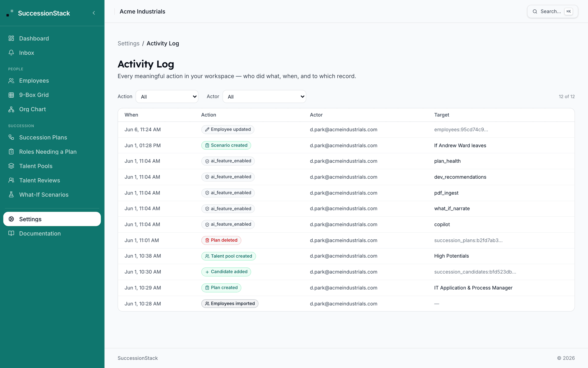The width and height of the screenshot is (588, 368).
Task: Click shield icon in plan_health row badge
Action: pos(207,161)
